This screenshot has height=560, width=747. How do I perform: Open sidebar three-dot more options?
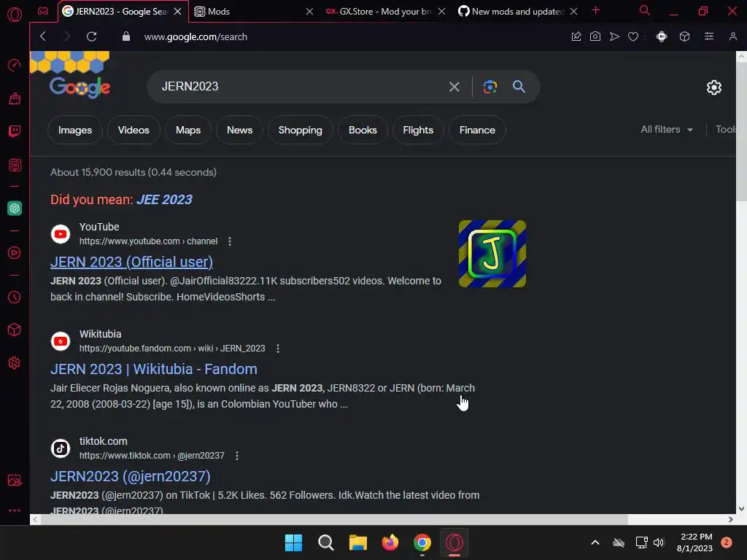coord(15,510)
